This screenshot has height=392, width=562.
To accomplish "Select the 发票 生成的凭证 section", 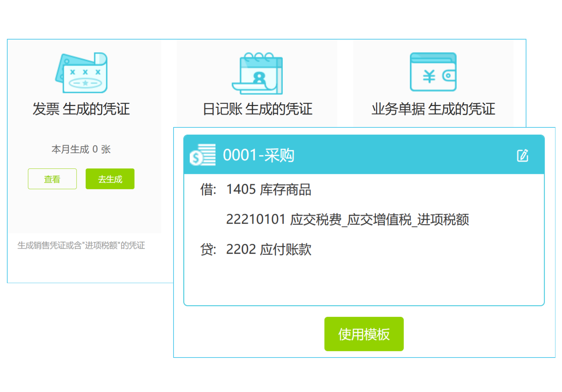I will [x=81, y=108].
